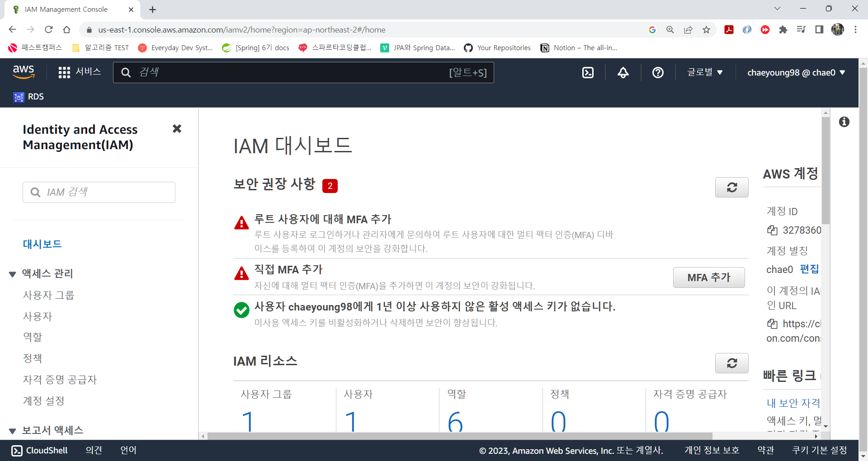Viewport: 868px width, 461px height.
Task: Collapse the Access reports section
Action: 13,431
